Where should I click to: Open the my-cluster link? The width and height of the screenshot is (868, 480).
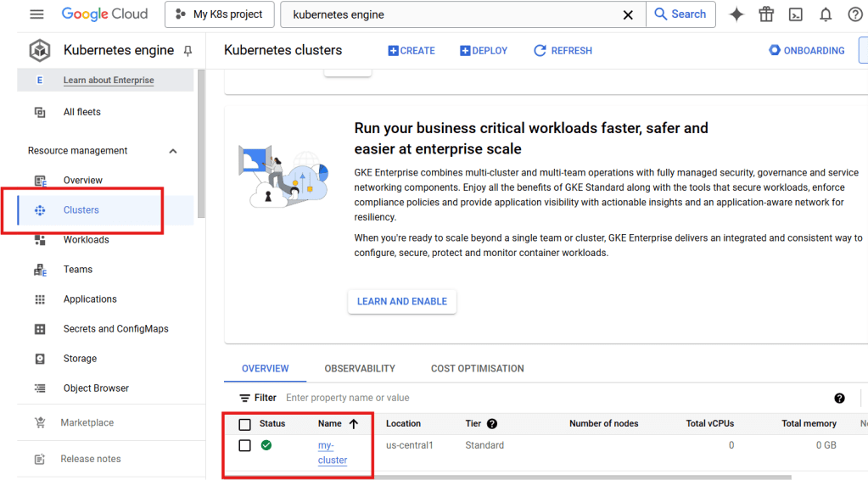tap(332, 453)
